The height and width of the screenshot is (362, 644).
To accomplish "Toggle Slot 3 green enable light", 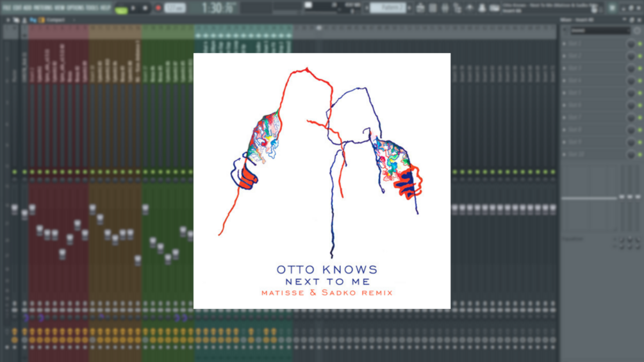I will (x=640, y=69).
